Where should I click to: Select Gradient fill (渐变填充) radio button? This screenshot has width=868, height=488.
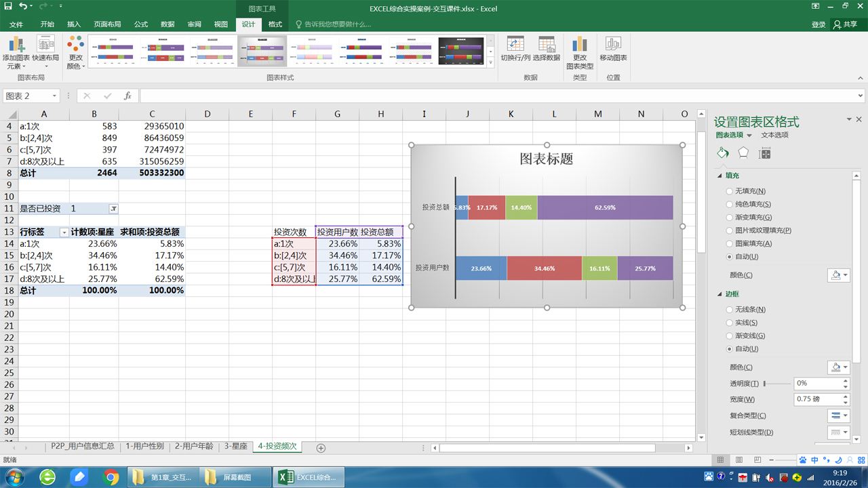pyautogui.click(x=729, y=218)
